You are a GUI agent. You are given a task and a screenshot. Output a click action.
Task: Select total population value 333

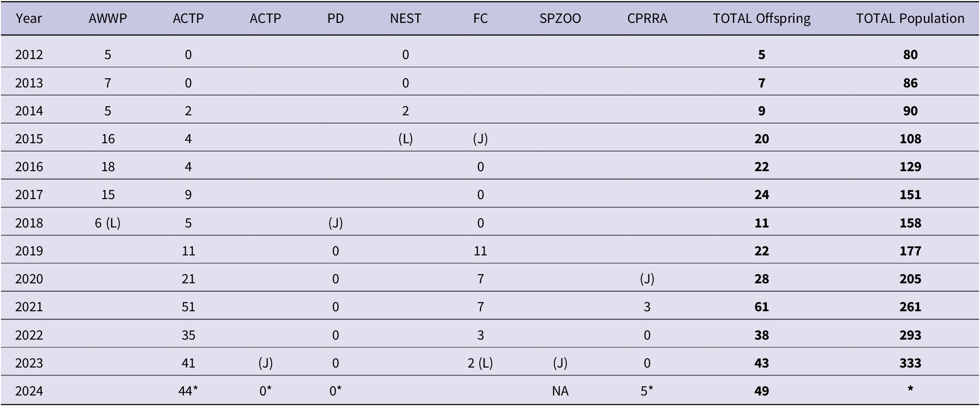click(910, 363)
